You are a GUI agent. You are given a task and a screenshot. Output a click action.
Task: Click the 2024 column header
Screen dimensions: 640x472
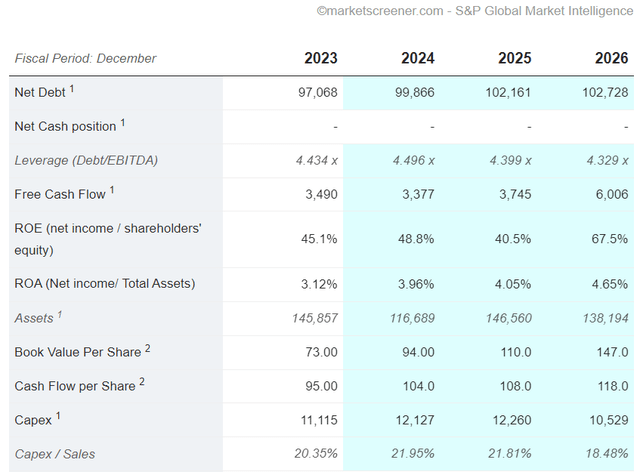(418, 58)
